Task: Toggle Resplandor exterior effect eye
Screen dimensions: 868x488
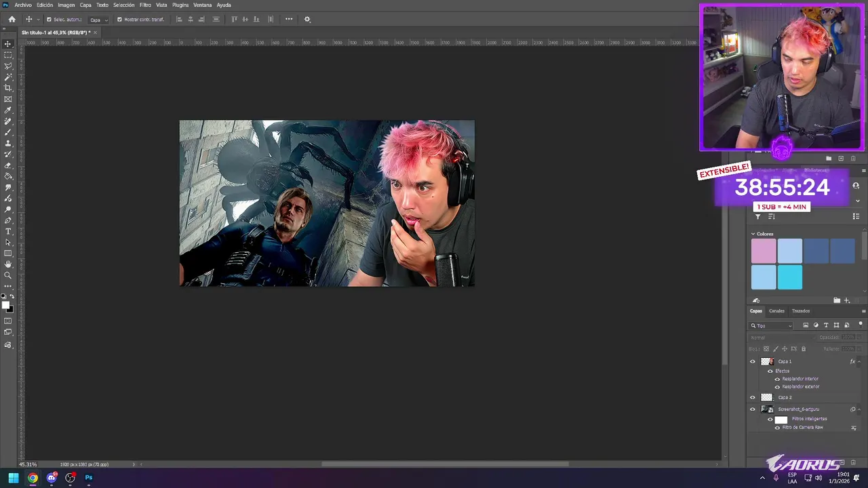Action: (777, 386)
